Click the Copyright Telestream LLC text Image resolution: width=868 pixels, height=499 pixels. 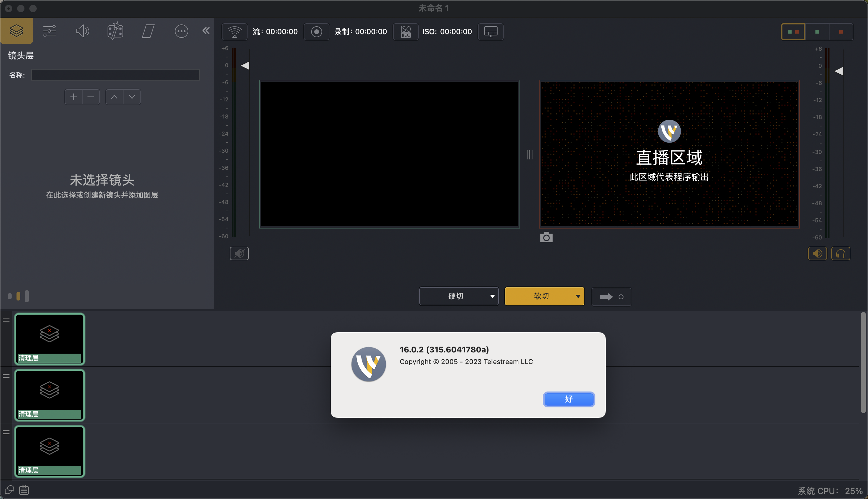click(x=466, y=362)
